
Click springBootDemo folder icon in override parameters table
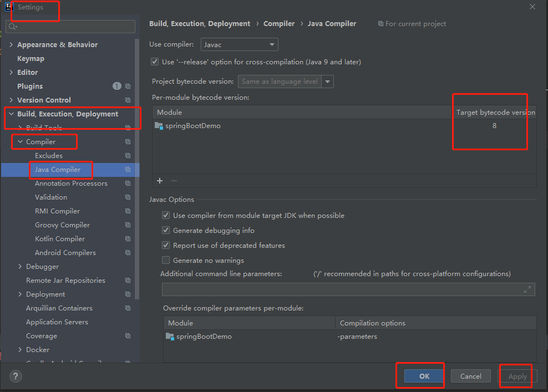point(170,337)
